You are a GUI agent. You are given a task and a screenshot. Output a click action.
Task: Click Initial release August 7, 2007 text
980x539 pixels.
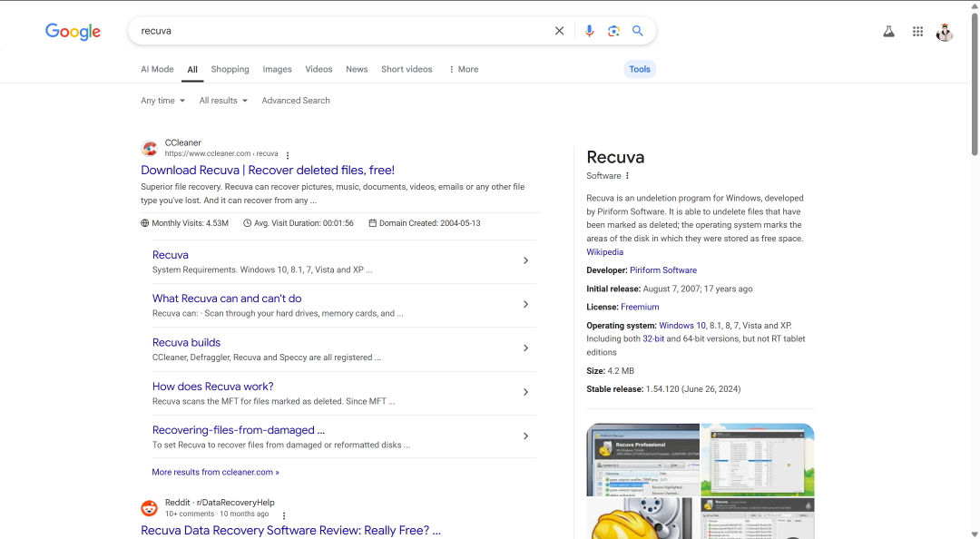[x=670, y=289]
